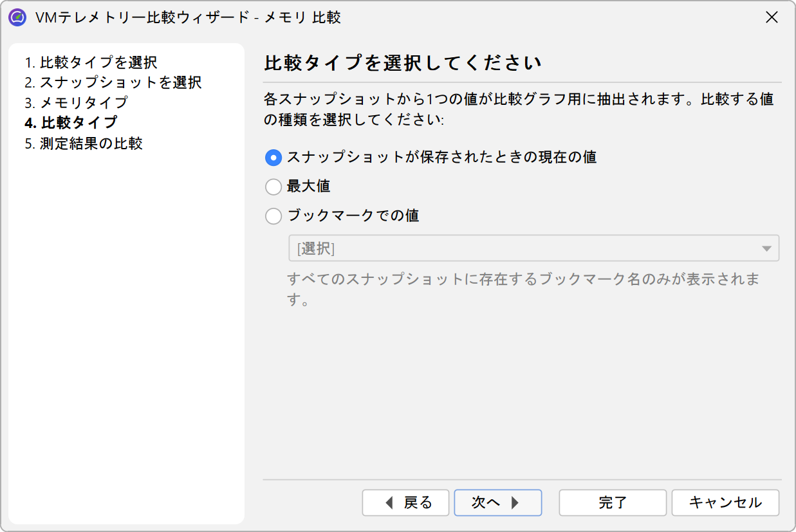The width and height of the screenshot is (796, 532).
Task: Click the wizard app icon in title bar
Action: coord(17,17)
